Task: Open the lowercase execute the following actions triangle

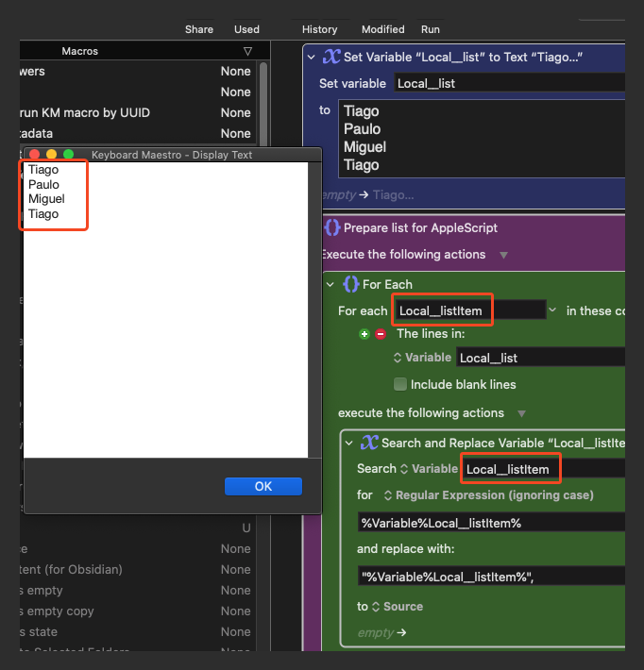Action: [x=521, y=413]
